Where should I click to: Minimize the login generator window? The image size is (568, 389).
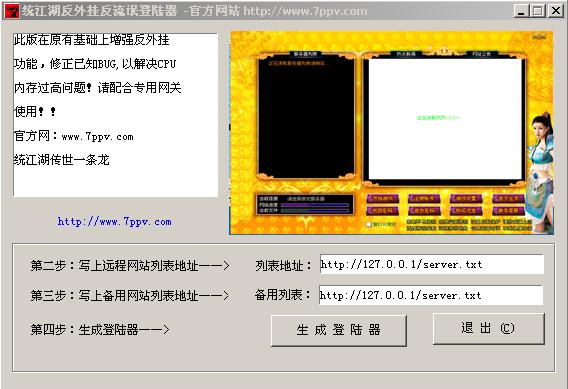(x=521, y=11)
